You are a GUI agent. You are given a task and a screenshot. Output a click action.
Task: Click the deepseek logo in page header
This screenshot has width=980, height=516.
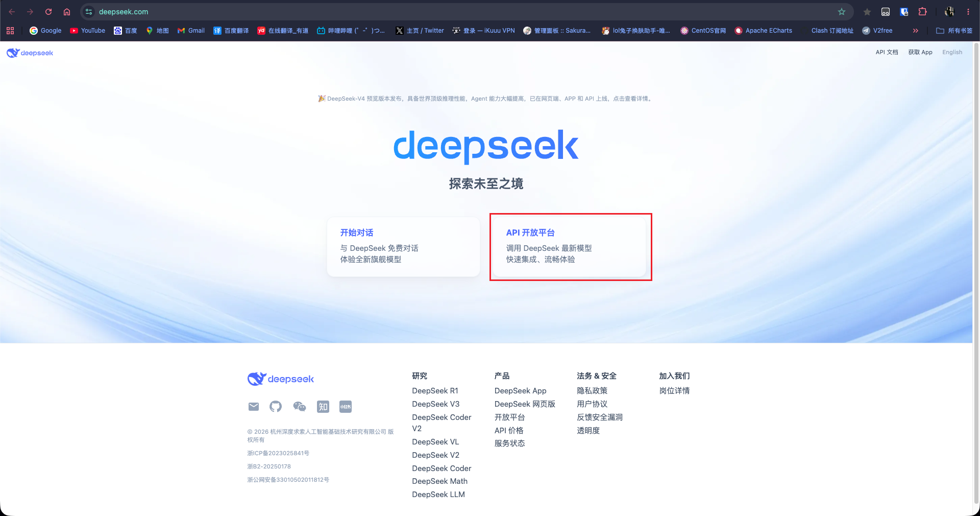click(30, 53)
